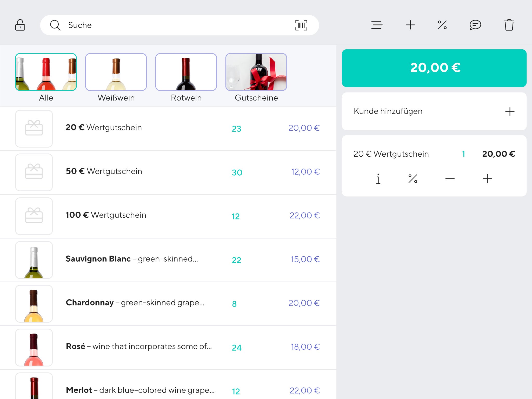Expand Kunde hinzufügen with plus
This screenshot has height=399, width=532.
pyautogui.click(x=510, y=112)
